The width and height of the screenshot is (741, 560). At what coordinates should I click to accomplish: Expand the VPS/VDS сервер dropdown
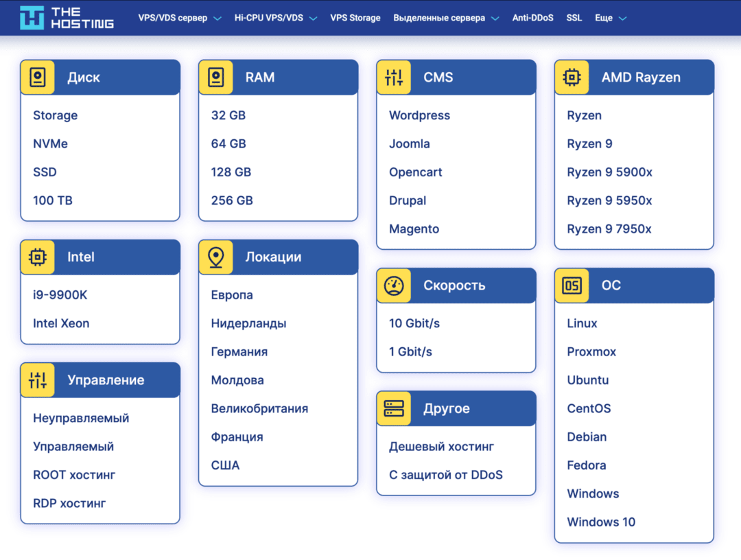(x=179, y=18)
